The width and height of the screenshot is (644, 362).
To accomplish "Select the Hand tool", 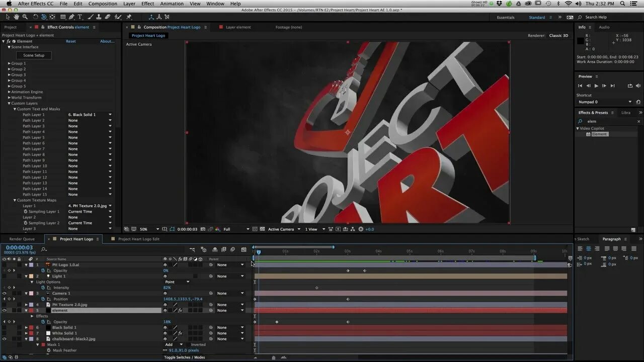I will 17,17.
